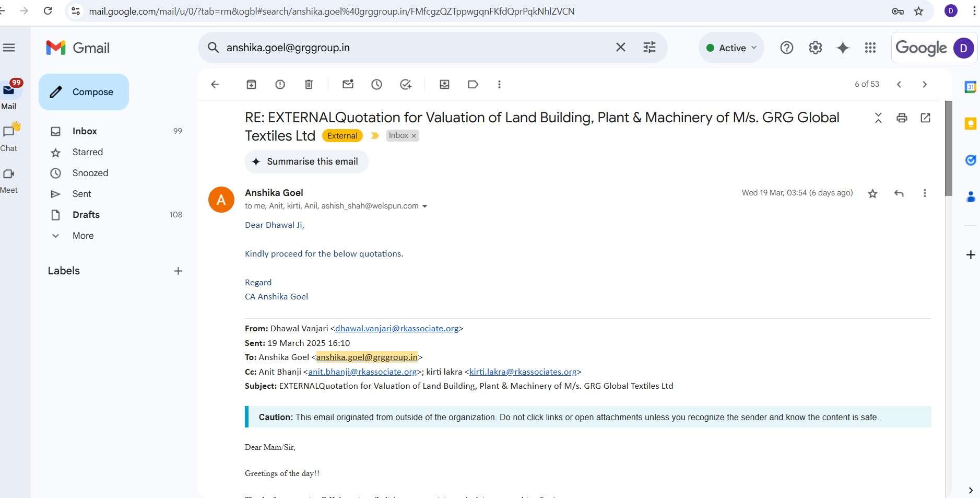This screenshot has height=498, width=980.
Task: Print all messages in thread
Action: (902, 118)
